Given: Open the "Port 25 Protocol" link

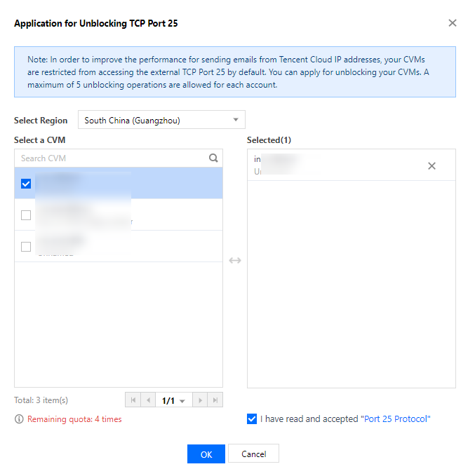Looking at the screenshot, I should tap(395, 419).
